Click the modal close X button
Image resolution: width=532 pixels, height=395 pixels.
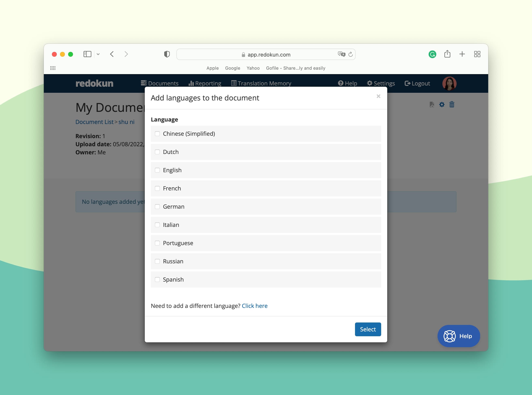(x=378, y=96)
